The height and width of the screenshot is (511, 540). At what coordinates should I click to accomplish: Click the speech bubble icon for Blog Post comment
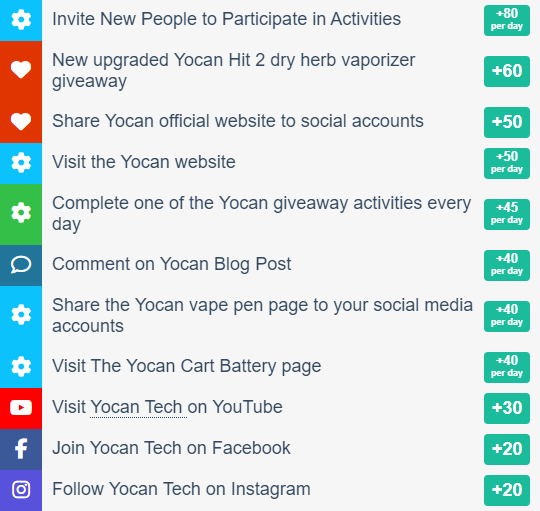21,265
